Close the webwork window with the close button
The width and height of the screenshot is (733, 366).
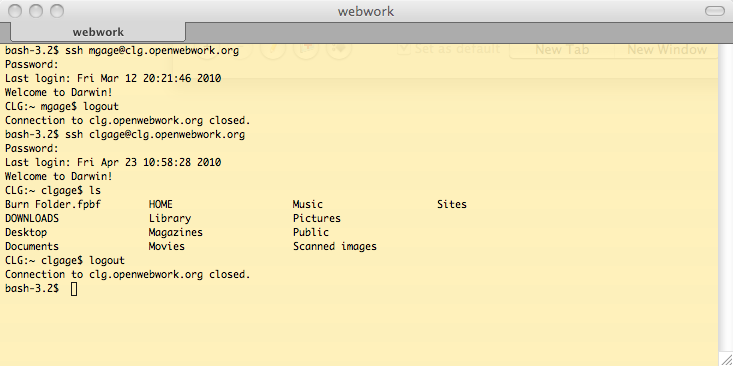pos(15,11)
